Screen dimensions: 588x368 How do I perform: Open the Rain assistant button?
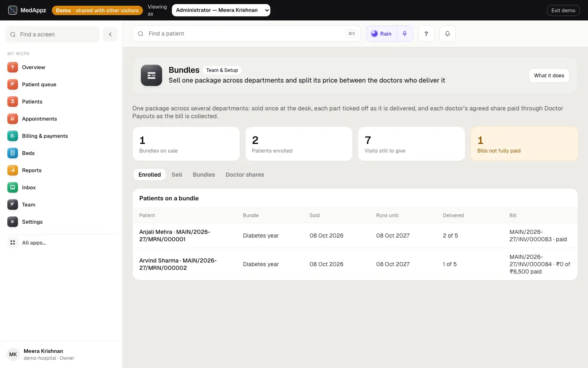381,34
